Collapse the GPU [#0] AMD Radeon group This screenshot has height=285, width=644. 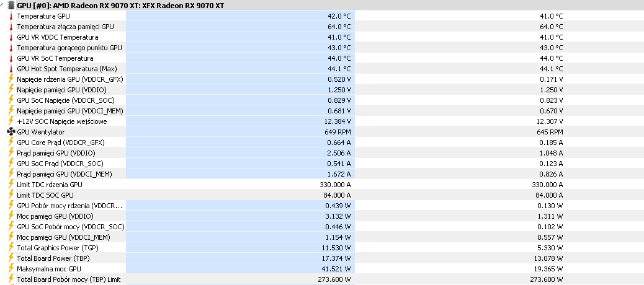(x=3, y=5)
